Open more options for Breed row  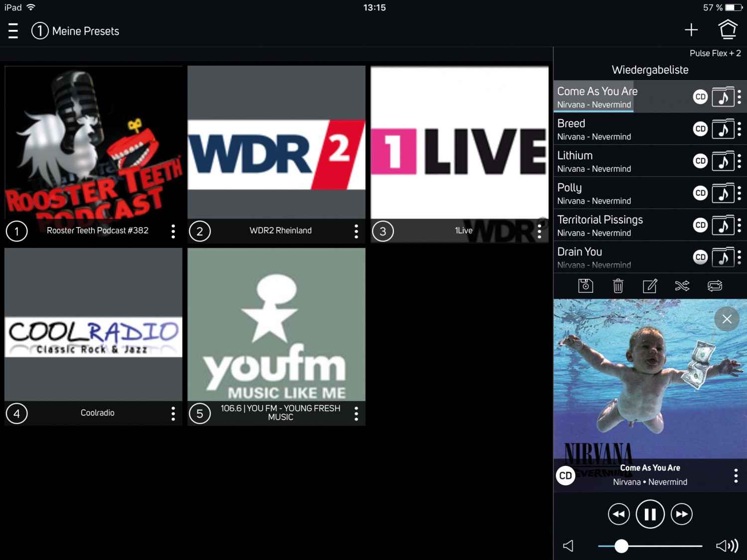pyautogui.click(x=740, y=129)
